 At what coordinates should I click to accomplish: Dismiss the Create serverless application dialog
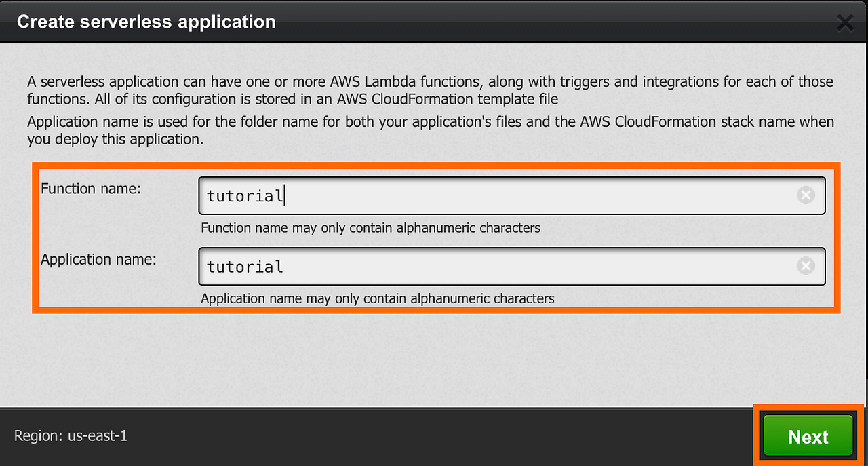(x=845, y=22)
